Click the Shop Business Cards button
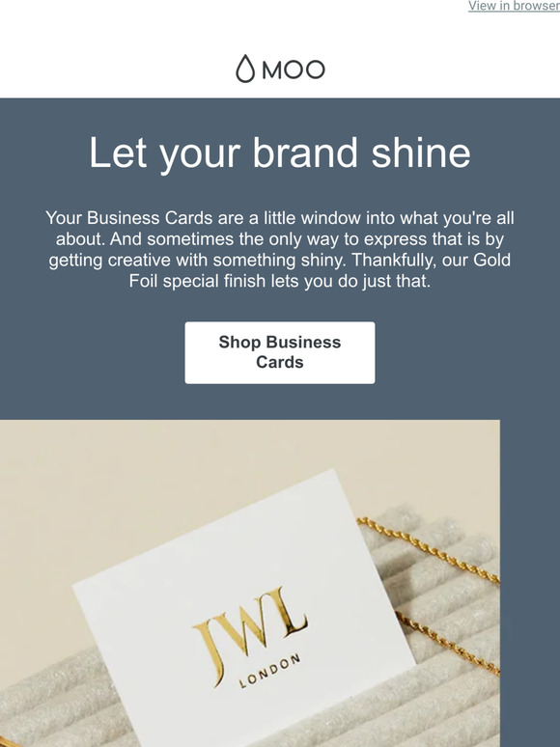Viewport: 560px width, 747px height. [x=280, y=352]
